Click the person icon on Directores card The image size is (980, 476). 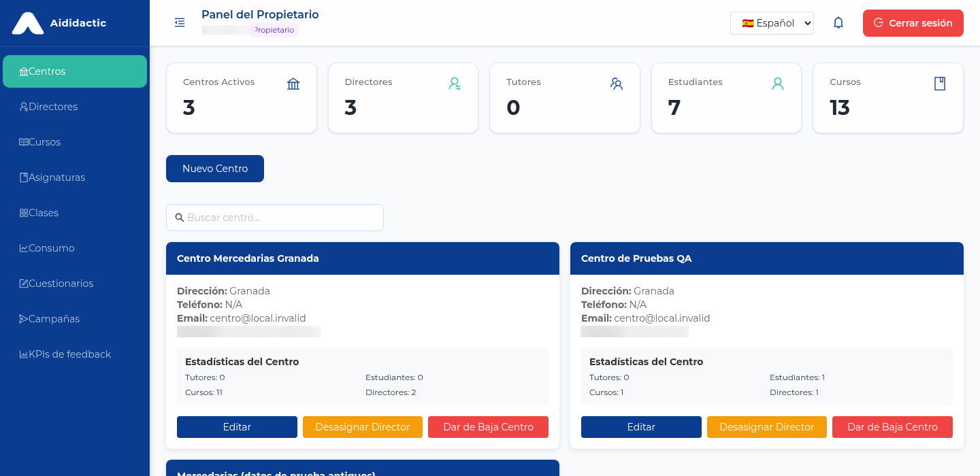click(x=455, y=84)
